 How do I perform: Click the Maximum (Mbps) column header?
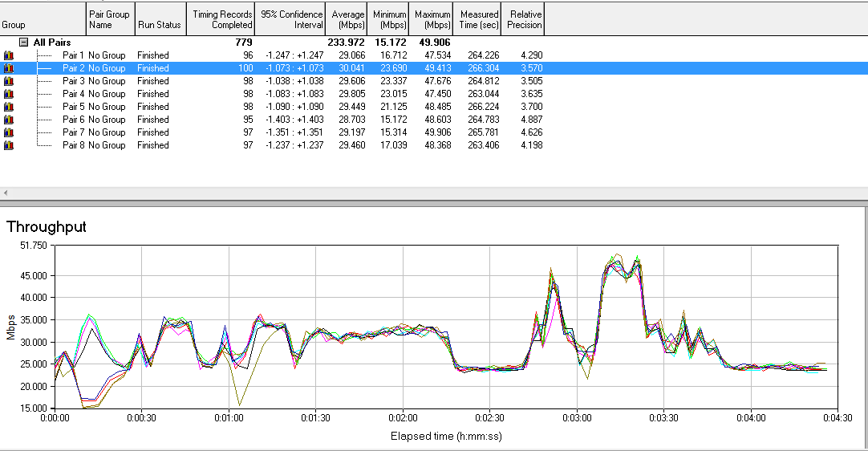pos(432,19)
